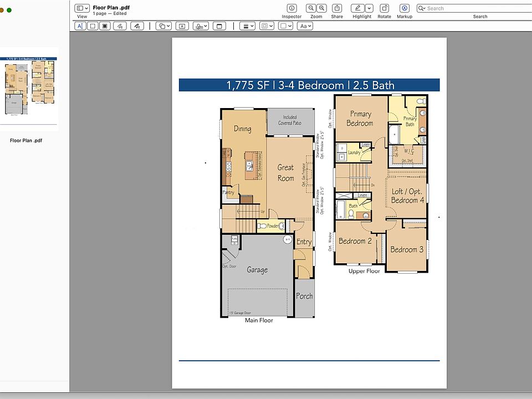532x399 pixels.
Task: Add a Note annotation
Action: tap(219, 26)
